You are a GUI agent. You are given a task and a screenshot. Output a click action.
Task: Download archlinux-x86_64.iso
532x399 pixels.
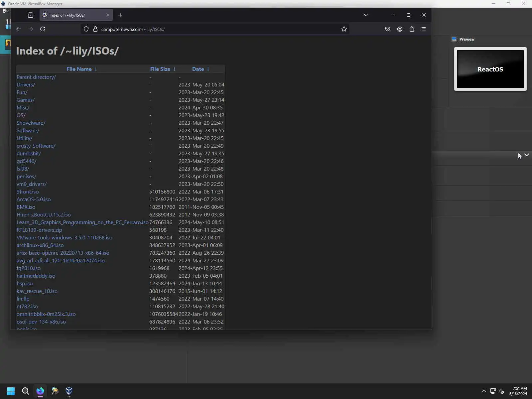point(40,245)
